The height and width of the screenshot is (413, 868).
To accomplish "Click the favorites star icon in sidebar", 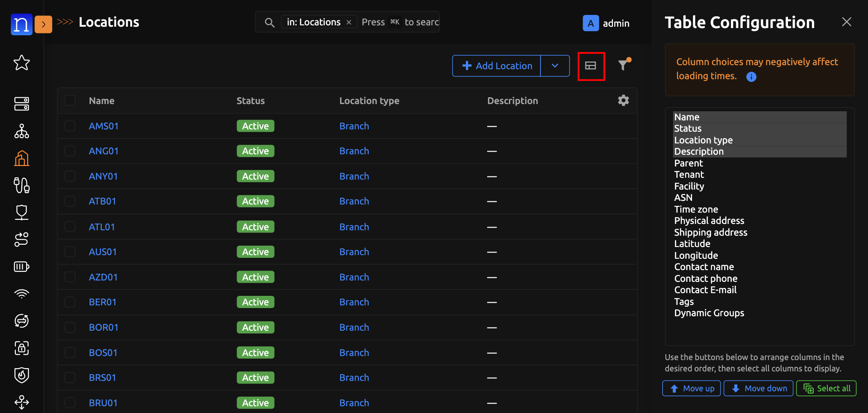I will [22, 63].
